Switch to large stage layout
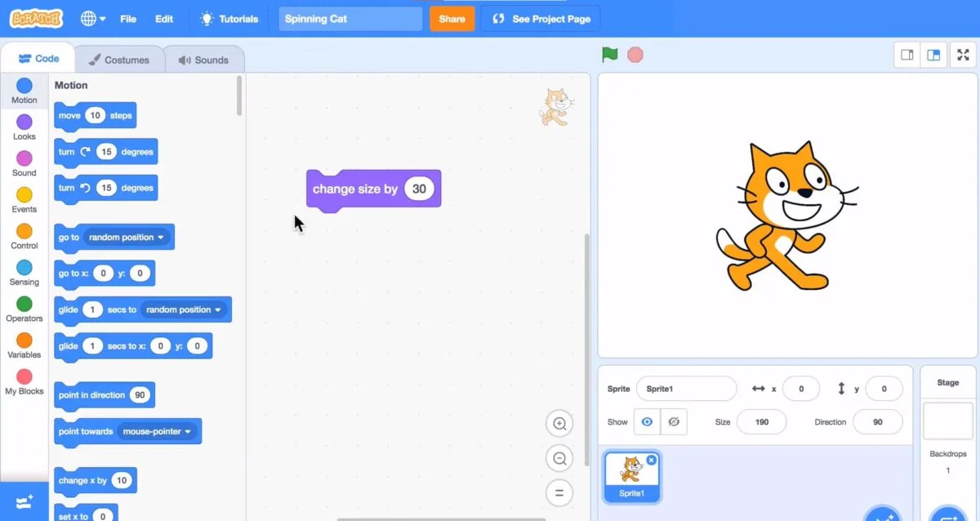This screenshot has height=521, width=980. [x=933, y=55]
